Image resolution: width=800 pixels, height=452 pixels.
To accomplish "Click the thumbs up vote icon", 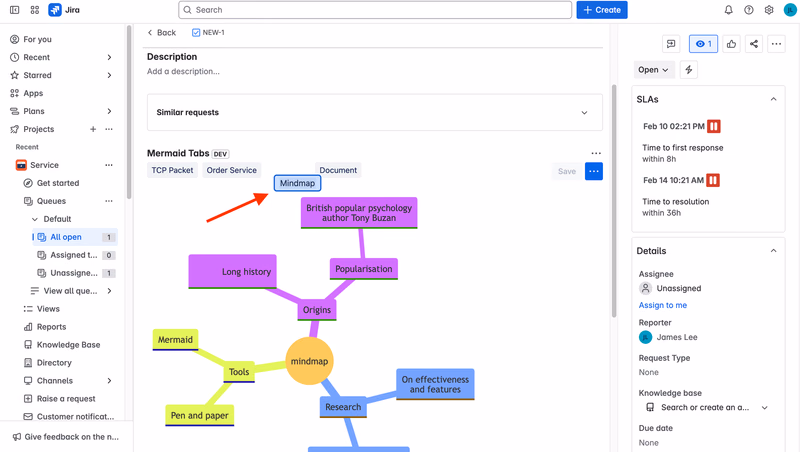I will point(731,44).
